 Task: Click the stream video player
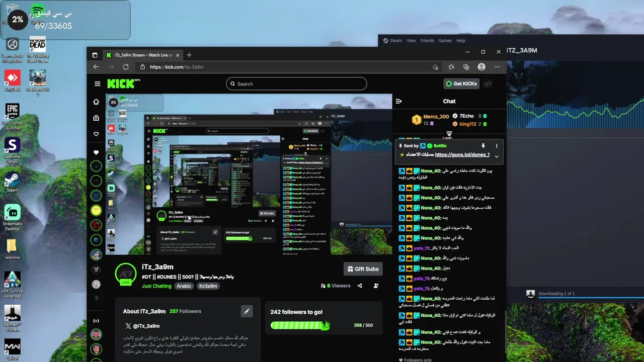click(249, 174)
